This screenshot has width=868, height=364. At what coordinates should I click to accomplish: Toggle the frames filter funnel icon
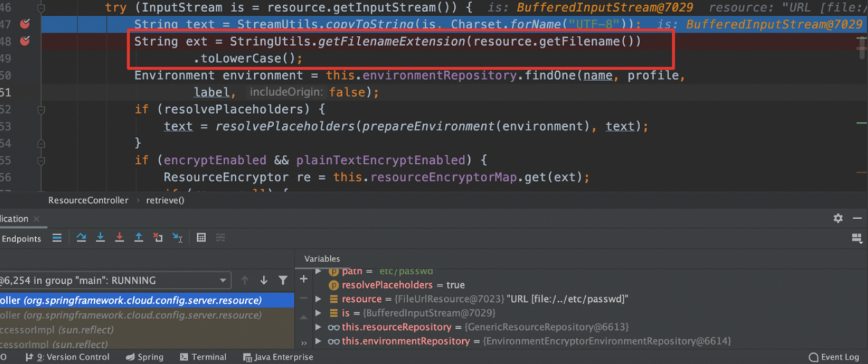(x=283, y=280)
